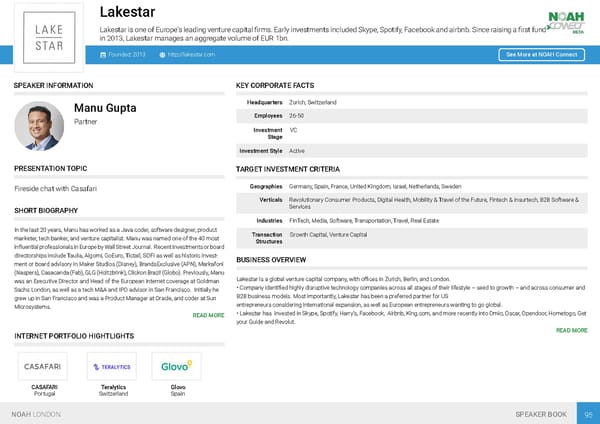This screenshot has height=424, width=600.
Task: Click the Target Investment Criteria heading
Action: tap(287, 169)
